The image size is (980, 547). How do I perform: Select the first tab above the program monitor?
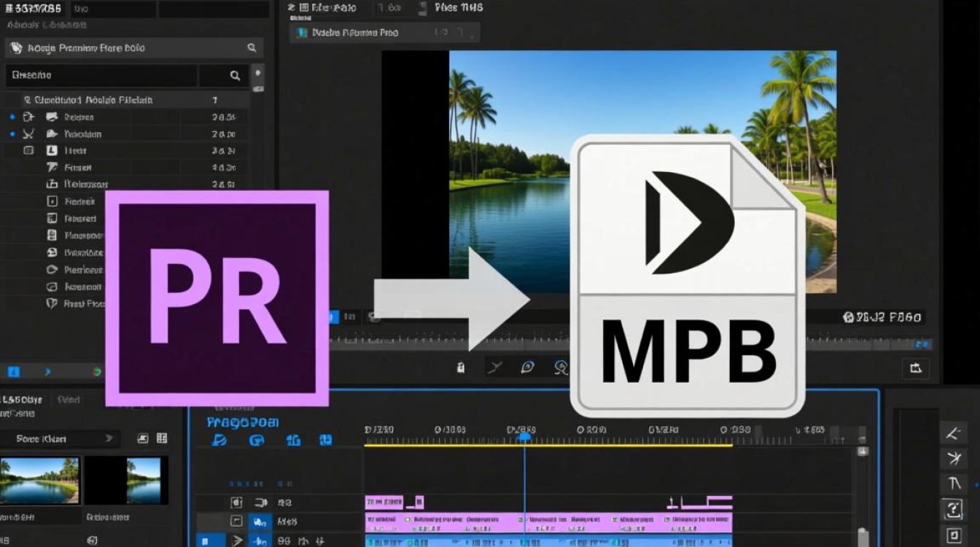point(323,8)
